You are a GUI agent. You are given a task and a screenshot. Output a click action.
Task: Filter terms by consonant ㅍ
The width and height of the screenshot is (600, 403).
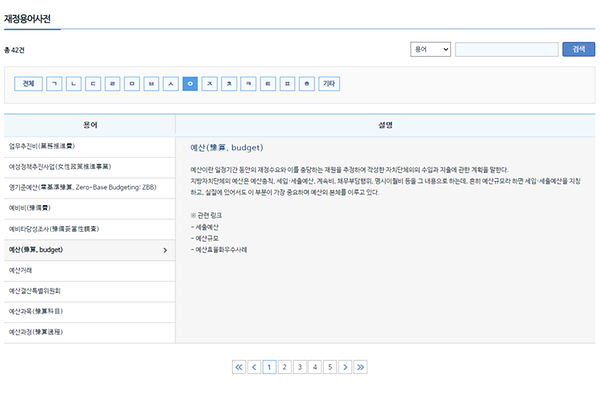pos(287,84)
